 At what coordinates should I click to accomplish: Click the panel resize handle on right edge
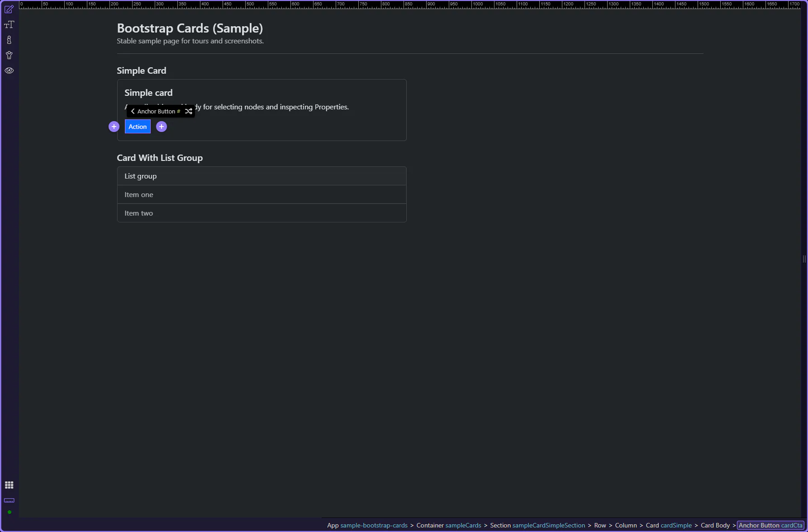point(804,259)
